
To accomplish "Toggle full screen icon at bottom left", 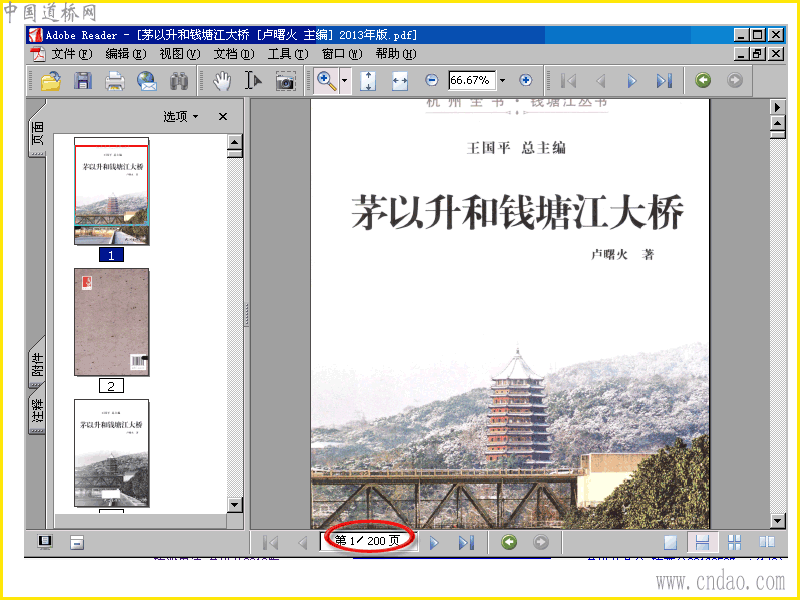I will pos(45,542).
